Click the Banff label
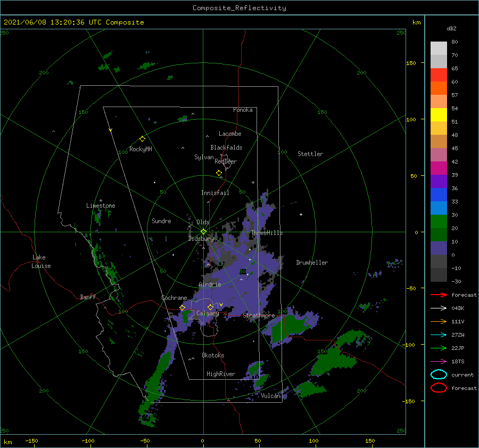Image resolution: width=479 pixels, height=448 pixels. click(88, 297)
